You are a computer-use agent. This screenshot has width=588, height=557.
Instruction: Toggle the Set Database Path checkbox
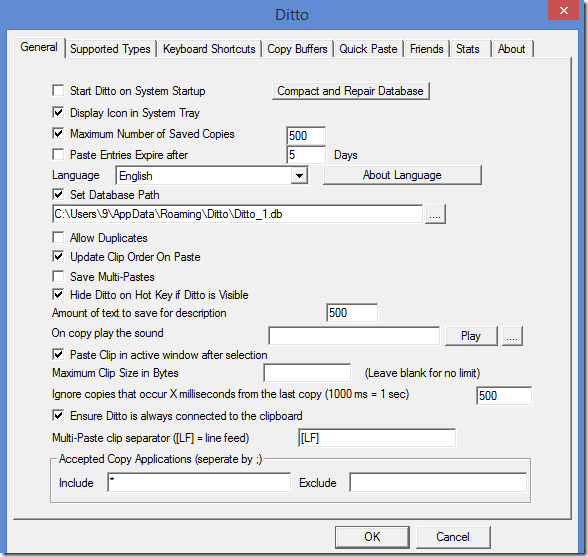coord(58,195)
